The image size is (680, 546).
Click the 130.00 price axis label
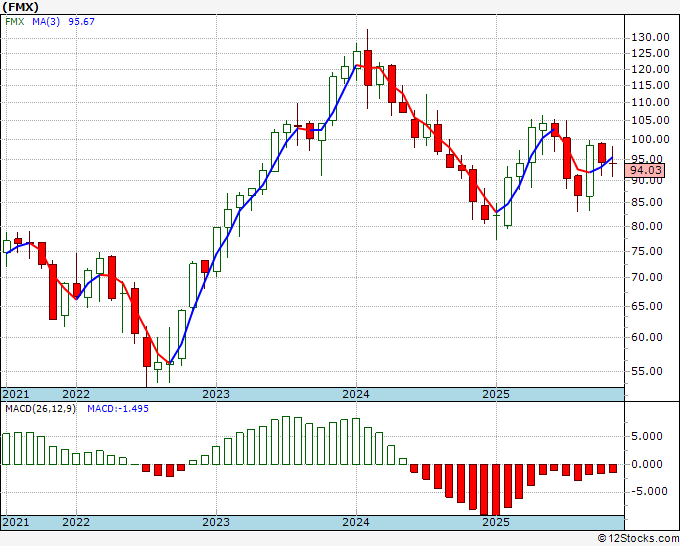(651, 38)
